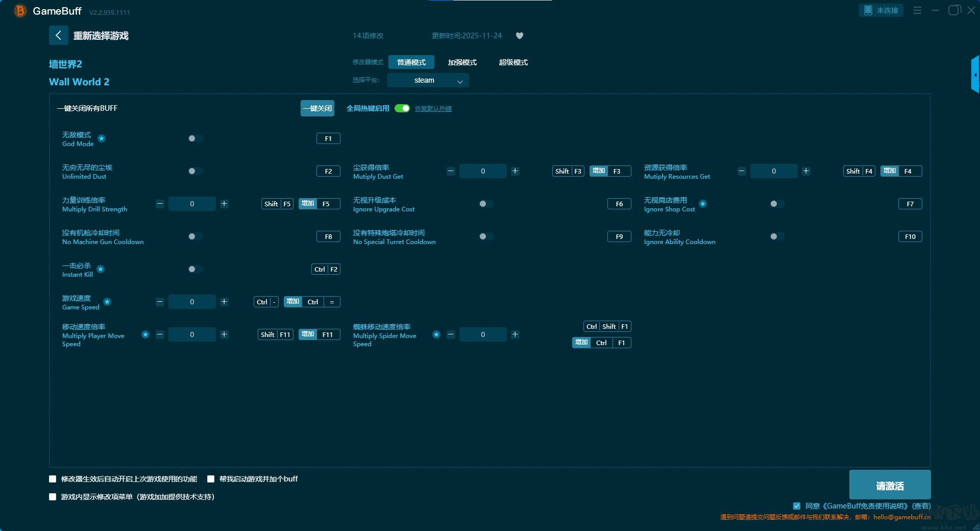Click star icon beside Multiply Player Move Speed

pos(145,334)
